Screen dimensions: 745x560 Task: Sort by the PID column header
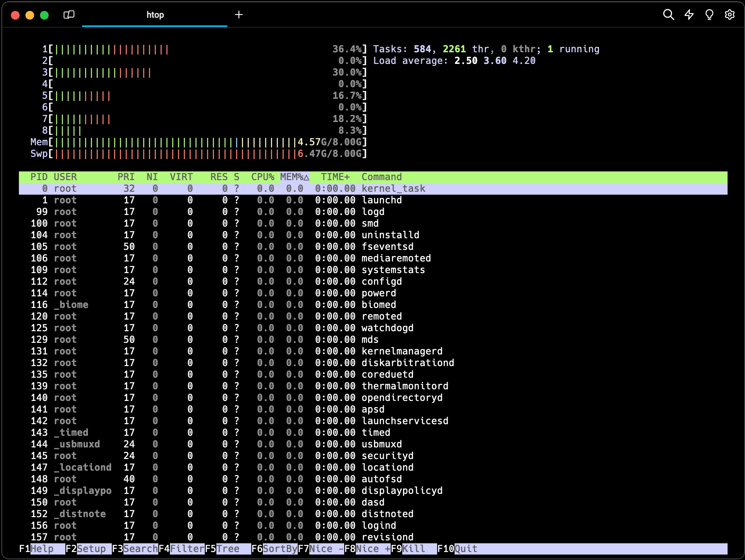[39, 177]
